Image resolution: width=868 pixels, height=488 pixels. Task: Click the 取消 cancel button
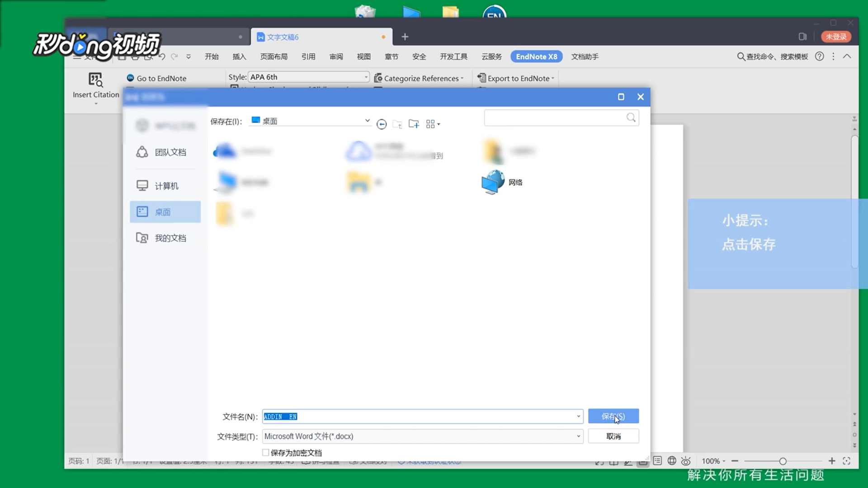613,436
